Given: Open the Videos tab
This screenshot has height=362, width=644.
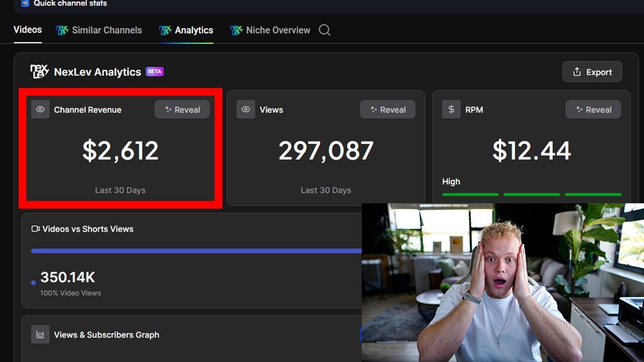Looking at the screenshot, I should tap(28, 30).
